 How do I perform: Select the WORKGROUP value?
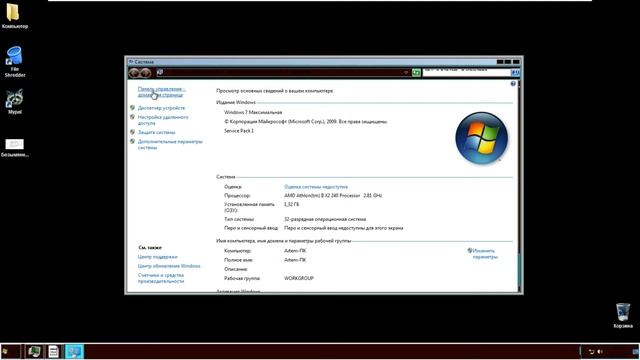pos(299,278)
